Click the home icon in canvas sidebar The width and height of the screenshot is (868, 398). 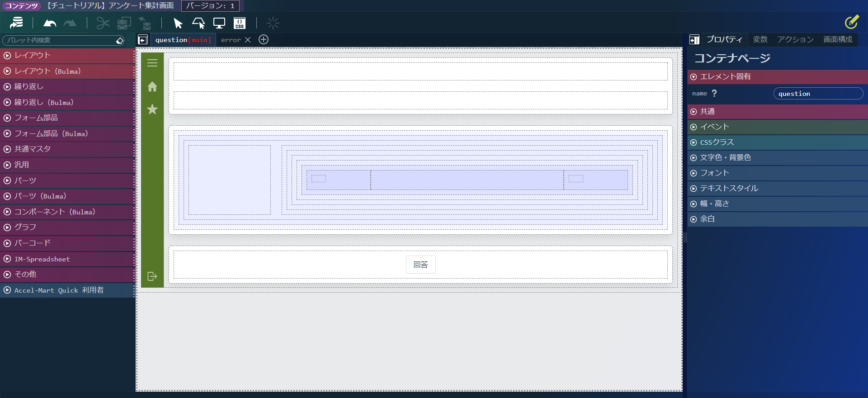[152, 86]
